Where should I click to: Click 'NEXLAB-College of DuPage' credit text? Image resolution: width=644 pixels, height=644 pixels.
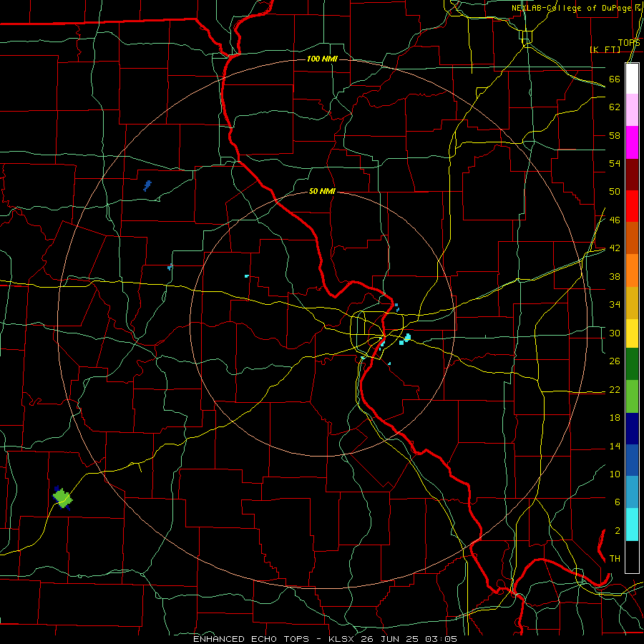[571, 8]
